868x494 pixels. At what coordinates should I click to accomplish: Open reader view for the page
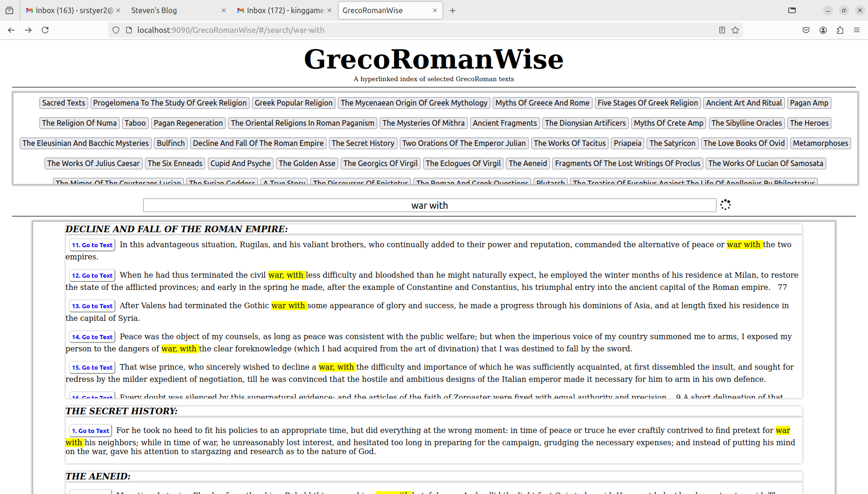pyautogui.click(x=721, y=30)
